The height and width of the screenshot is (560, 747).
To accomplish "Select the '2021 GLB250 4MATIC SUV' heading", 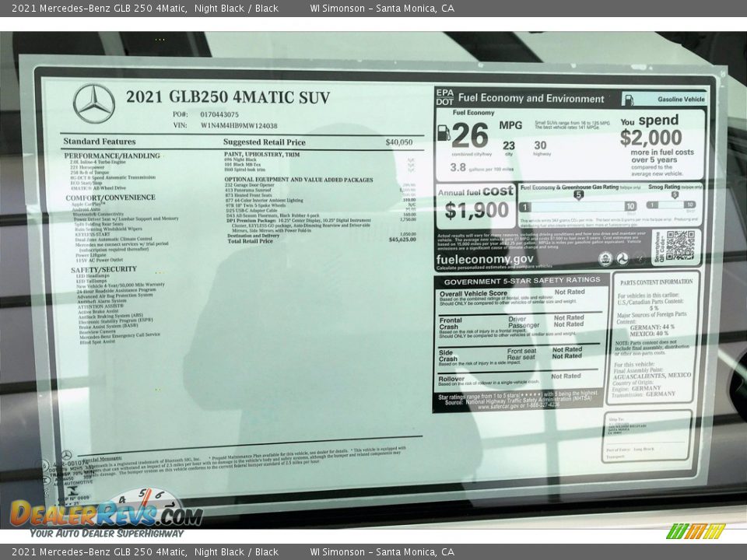I will pos(228,97).
